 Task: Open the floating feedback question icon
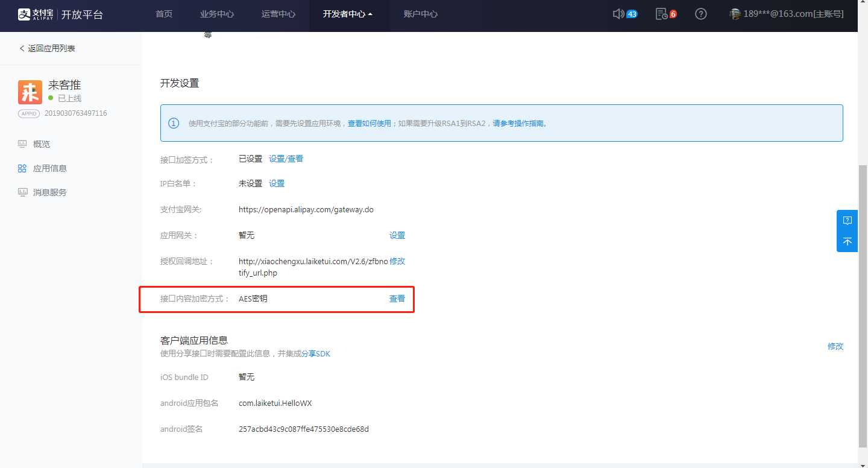[x=848, y=220]
